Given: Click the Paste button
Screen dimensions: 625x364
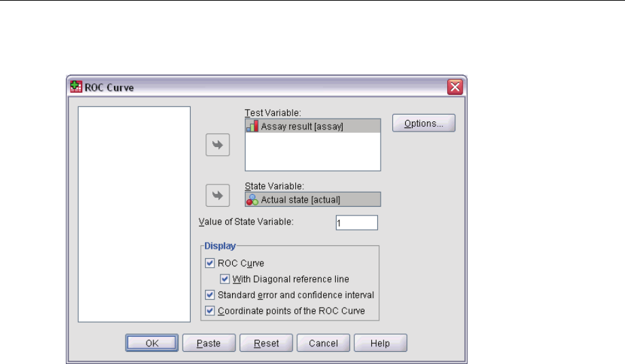Looking at the screenshot, I should point(209,343).
